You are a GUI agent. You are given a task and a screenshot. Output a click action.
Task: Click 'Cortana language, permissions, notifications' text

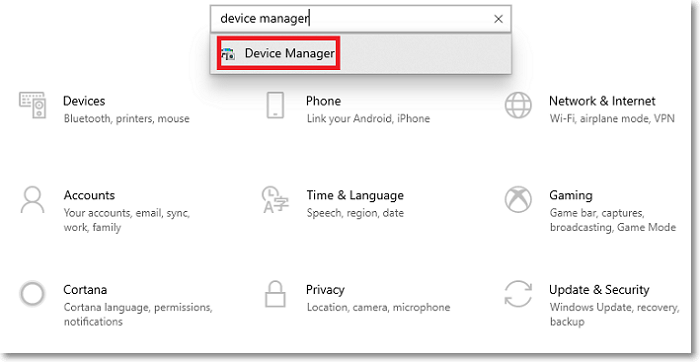click(x=138, y=315)
